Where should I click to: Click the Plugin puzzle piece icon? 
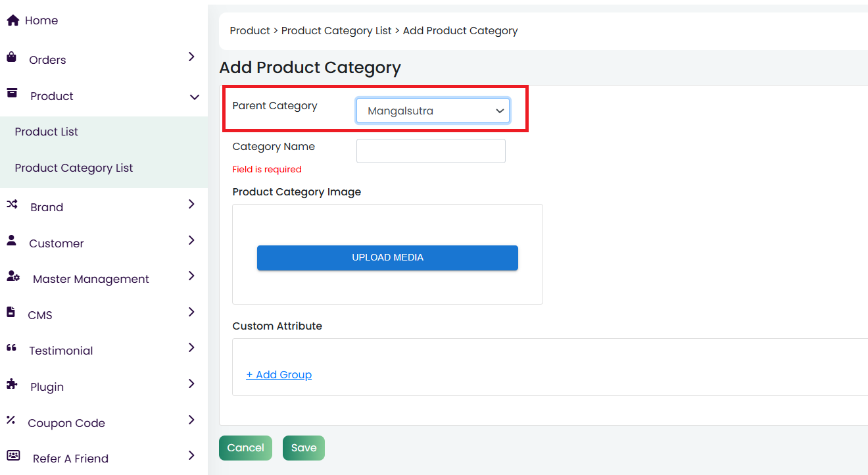coord(12,384)
